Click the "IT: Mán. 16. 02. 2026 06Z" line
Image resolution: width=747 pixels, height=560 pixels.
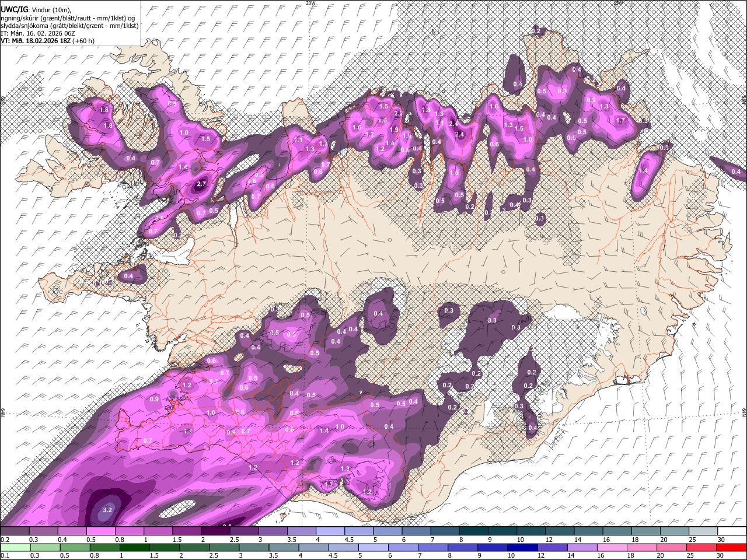click(37, 33)
